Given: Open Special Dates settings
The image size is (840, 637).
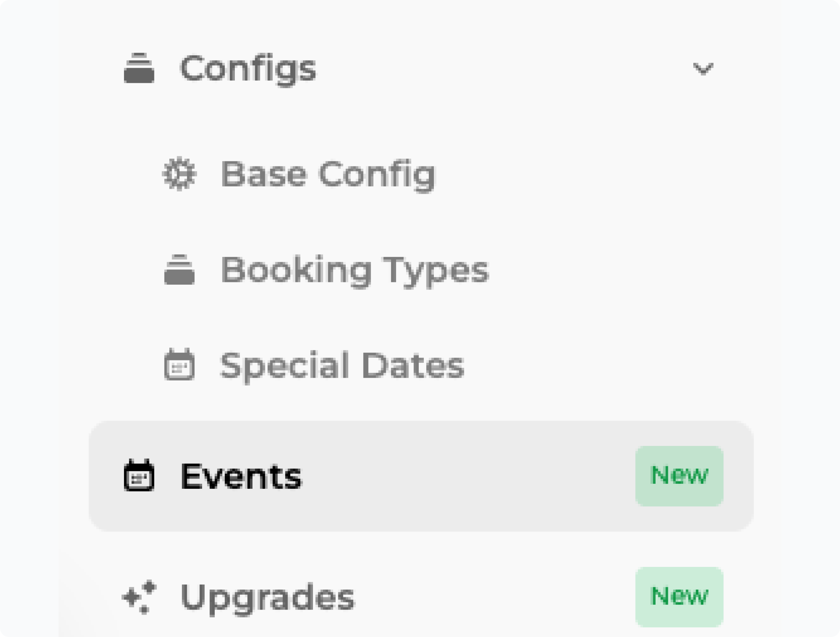Looking at the screenshot, I should [x=342, y=365].
